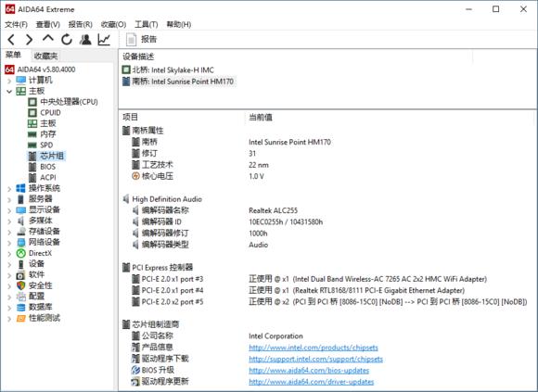The image size is (538, 392).
Task: Click the 性能测试 benchmark icon
Action: [x=21, y=318]
